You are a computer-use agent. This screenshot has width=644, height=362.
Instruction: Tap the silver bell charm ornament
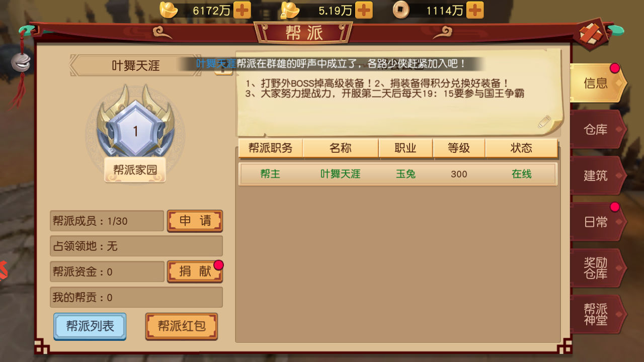pyautogui.click(x=21, y=62)
